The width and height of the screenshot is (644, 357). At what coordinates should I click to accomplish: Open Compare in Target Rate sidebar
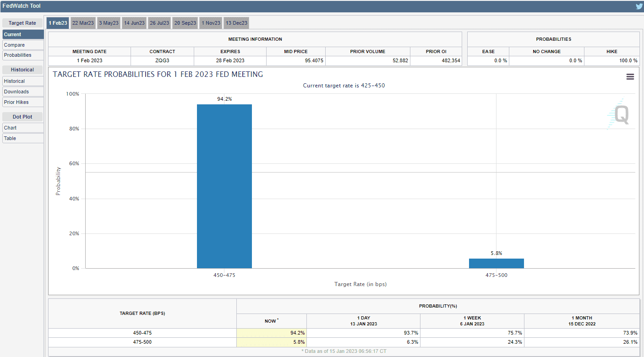[x=23, y=45]
